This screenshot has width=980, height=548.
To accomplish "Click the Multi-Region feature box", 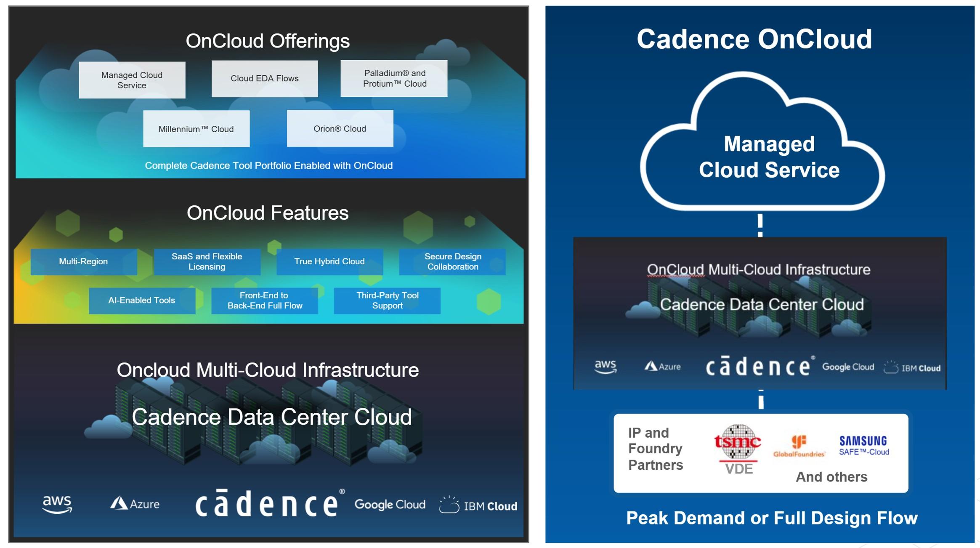I will point(84,262).
